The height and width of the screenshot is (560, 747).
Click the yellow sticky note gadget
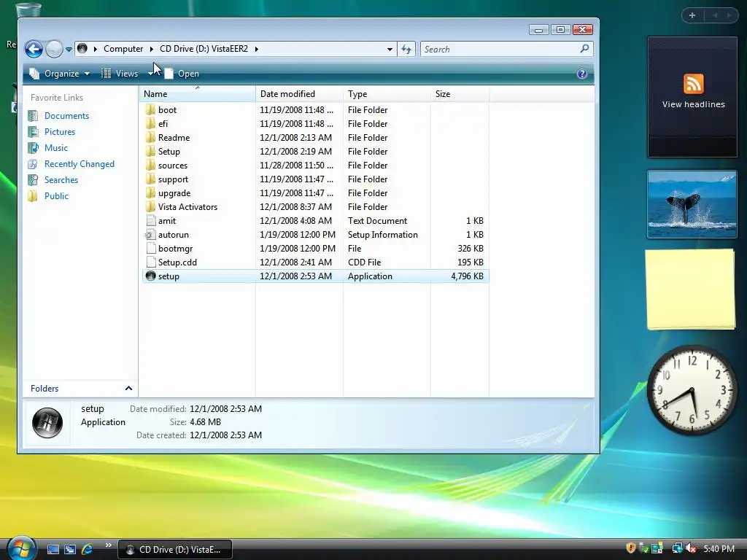coord(692,289)
